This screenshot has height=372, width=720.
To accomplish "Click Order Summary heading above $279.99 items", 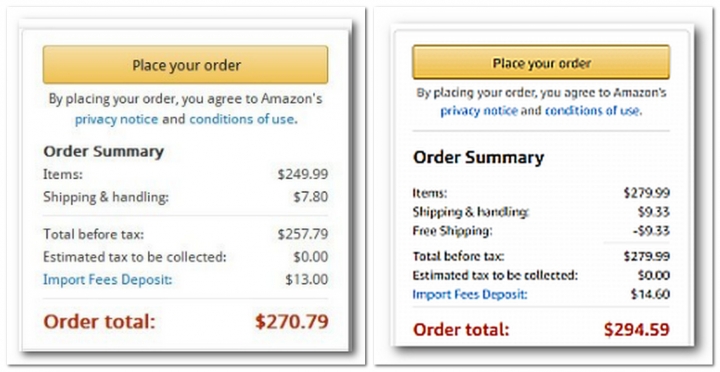I will 478,158.
